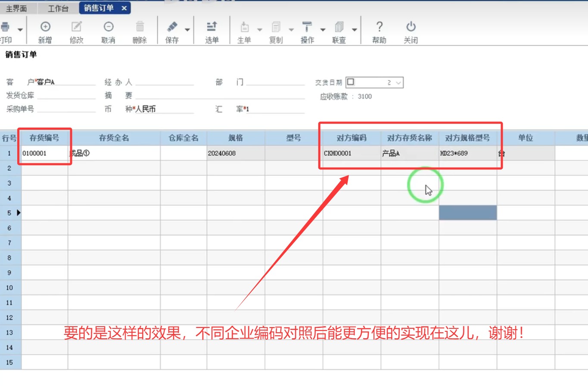588x390 pixels.
Task: Click the 关闭 power icon in toolbar
Action: [x=411, y=27]
